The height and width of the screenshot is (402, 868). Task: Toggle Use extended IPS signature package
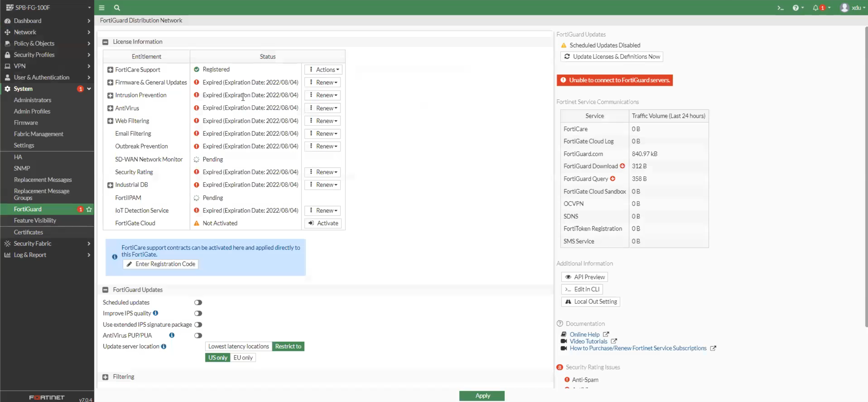point(198,324)
